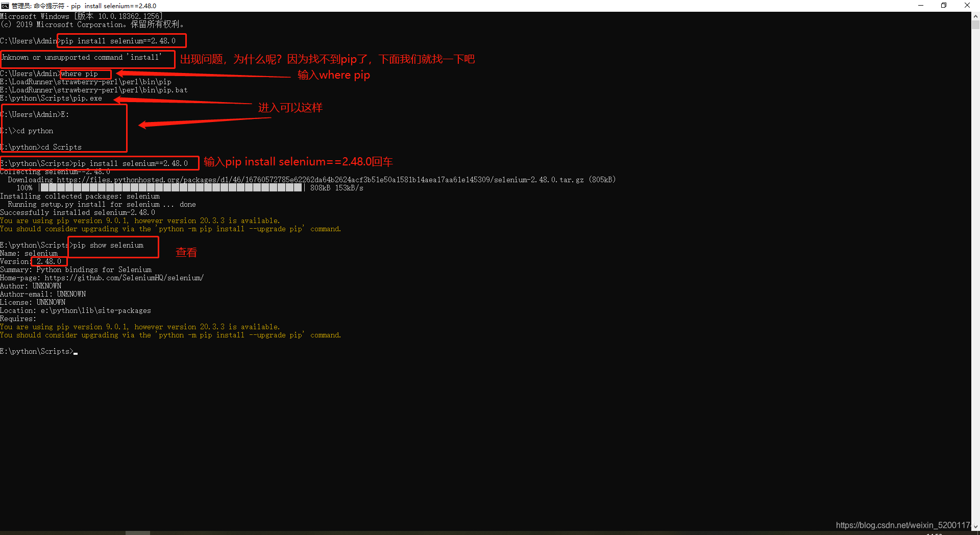Image resolution: width=980 pixels, height=535 pixels.
Task: Click the scrollbar up arrow
Action: (x=975, y=16)
